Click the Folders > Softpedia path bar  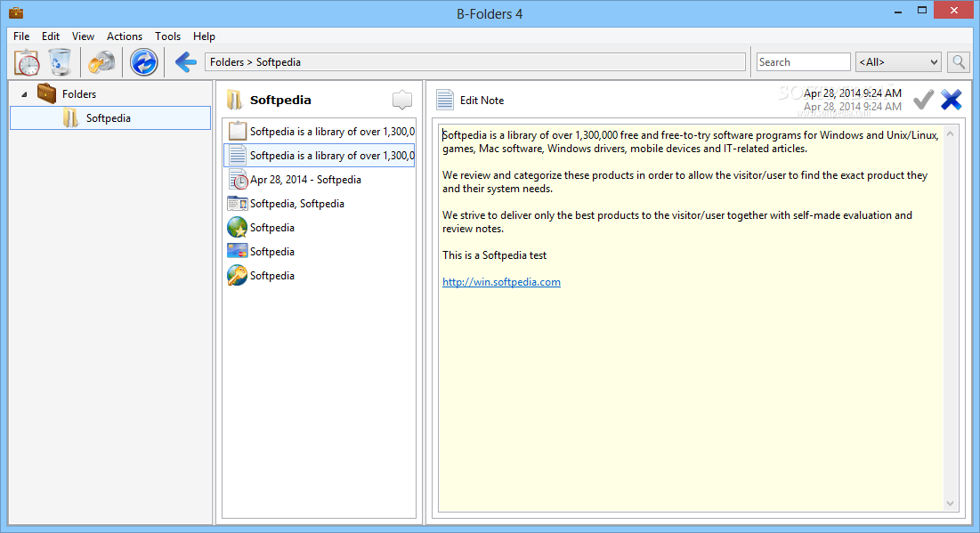pos(475,62)
